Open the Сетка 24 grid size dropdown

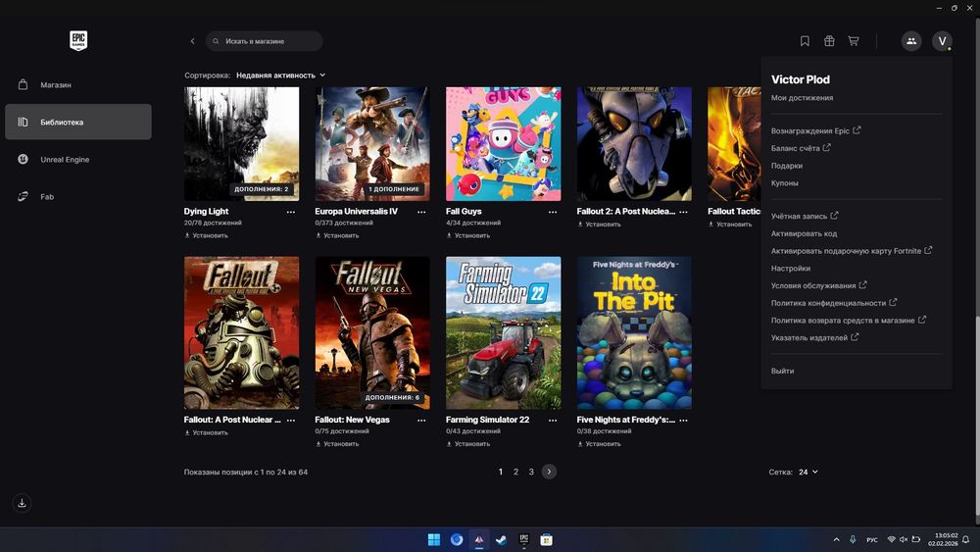[x=808, y=472]
